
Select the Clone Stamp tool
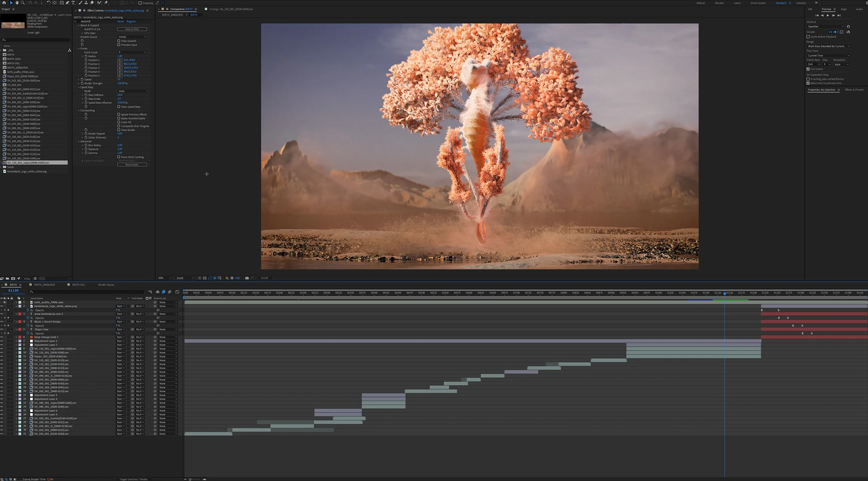click(86, 3)
